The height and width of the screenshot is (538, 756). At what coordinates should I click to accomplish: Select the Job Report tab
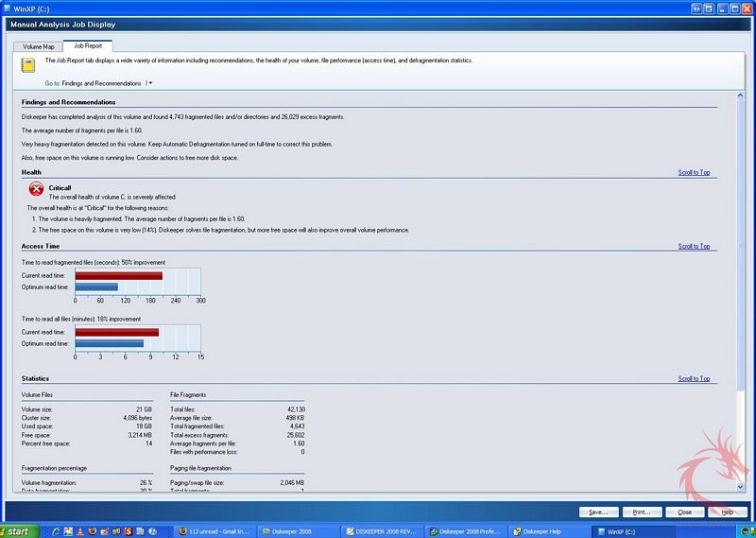88,45
